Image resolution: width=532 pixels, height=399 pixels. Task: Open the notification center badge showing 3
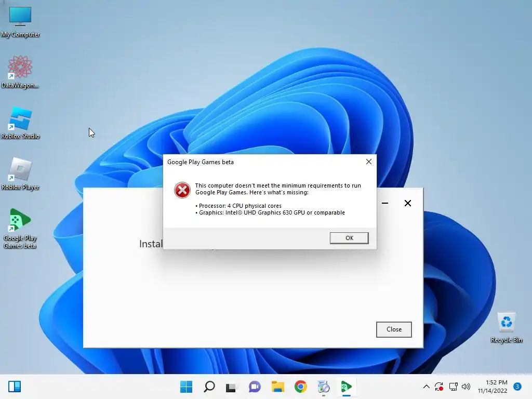[517, 386]
